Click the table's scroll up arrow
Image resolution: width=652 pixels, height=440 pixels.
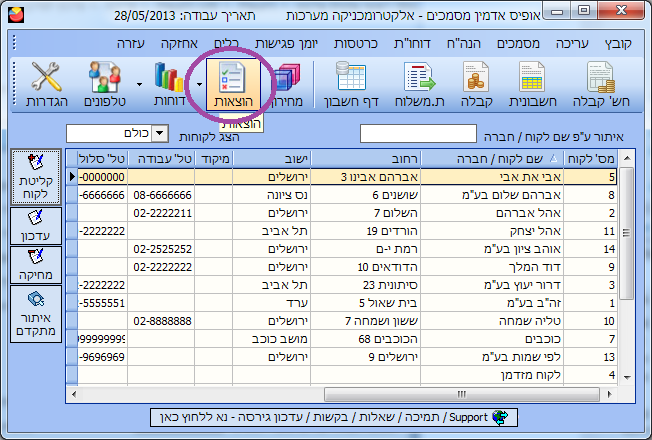pos(627,158)
